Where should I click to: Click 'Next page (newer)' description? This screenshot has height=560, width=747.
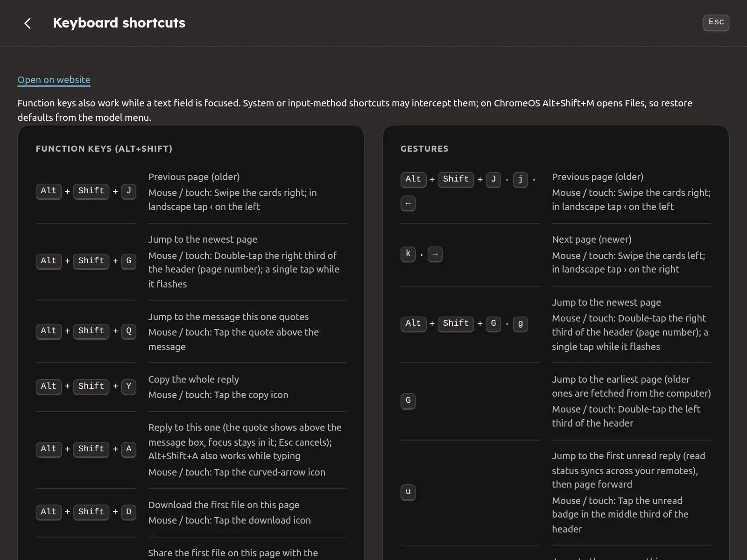[592, 239]
